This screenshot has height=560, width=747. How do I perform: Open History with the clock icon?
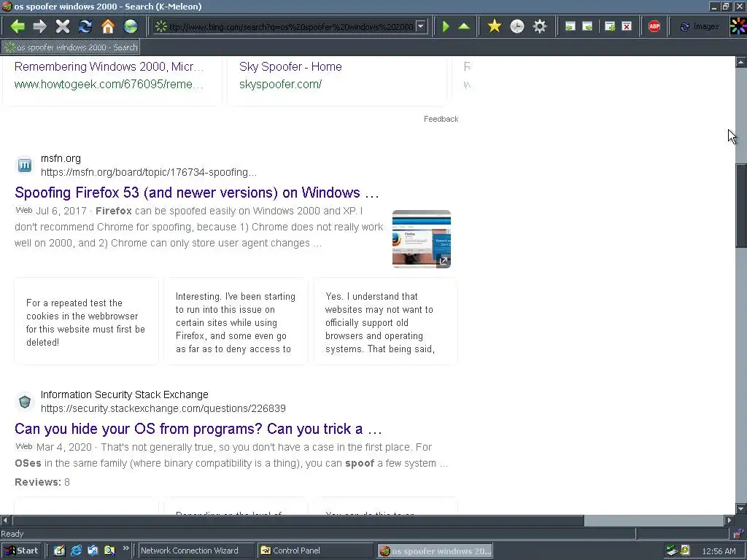(x=517, y=26)
